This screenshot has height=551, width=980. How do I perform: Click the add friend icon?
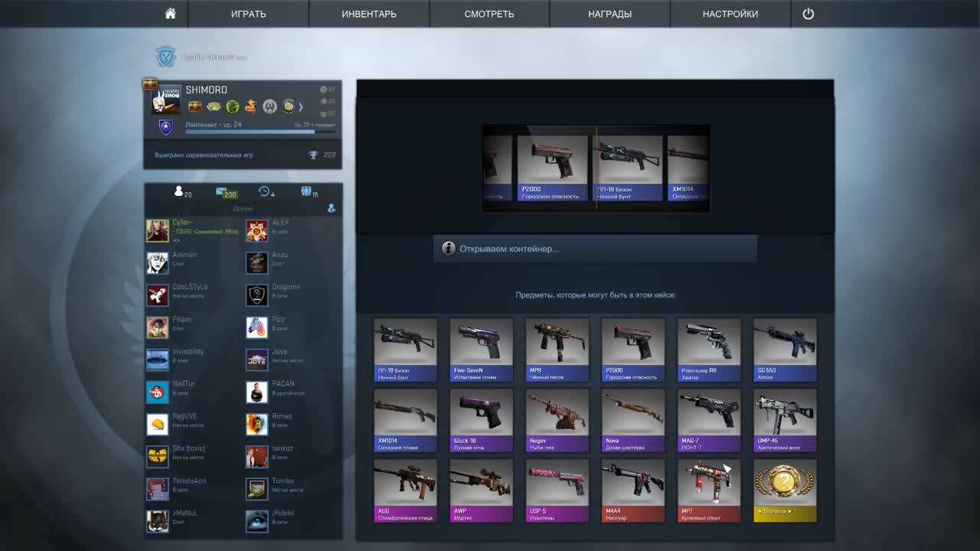pyautogui.click(x=332, y=207)
